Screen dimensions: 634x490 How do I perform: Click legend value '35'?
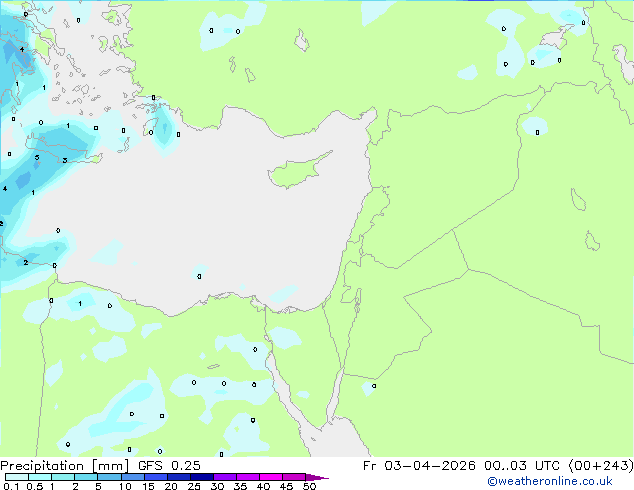pos(240,486)
